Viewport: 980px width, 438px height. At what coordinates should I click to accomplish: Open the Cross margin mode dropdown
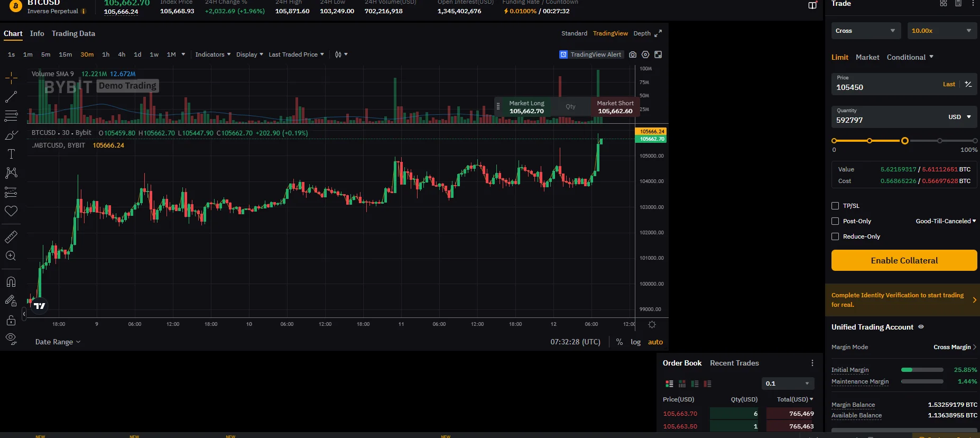click(x=865, y=31)
